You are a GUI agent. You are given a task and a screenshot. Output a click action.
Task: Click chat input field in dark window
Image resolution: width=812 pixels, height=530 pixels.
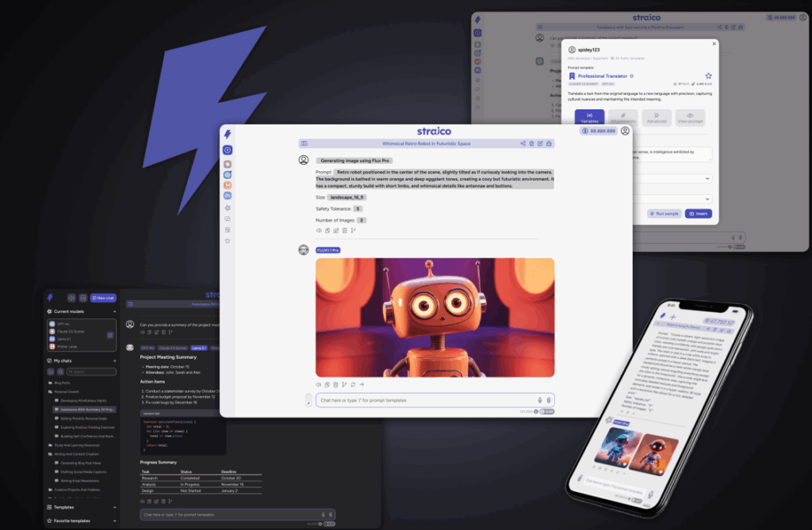(238, 514)
